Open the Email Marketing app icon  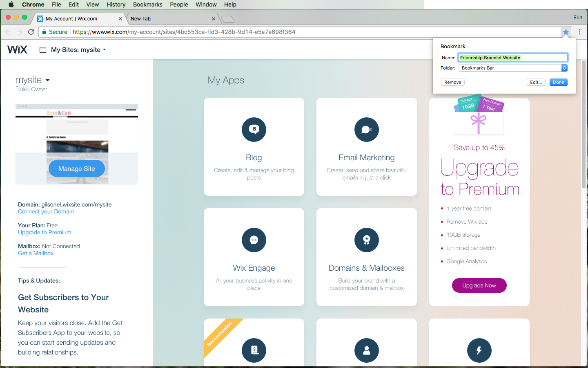pos(367,130)
